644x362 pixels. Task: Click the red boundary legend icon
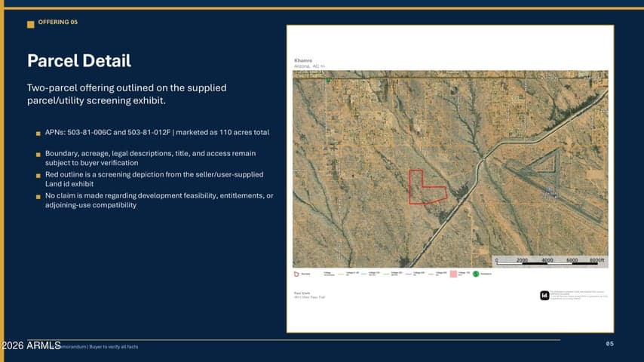[x=296, y=274]
